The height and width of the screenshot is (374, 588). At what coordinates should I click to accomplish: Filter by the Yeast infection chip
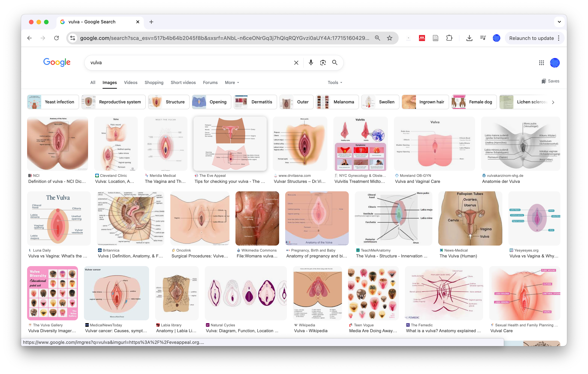(53, 102)
